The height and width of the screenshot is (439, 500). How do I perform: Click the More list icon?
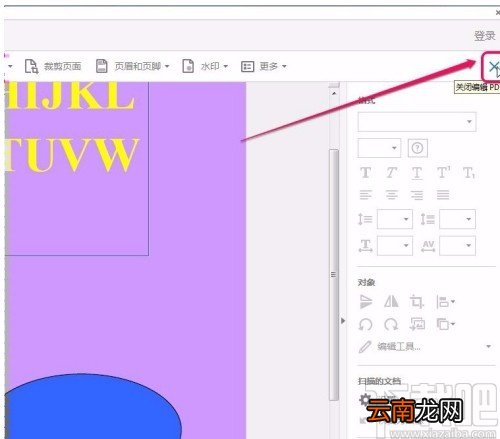click(247, 66)
